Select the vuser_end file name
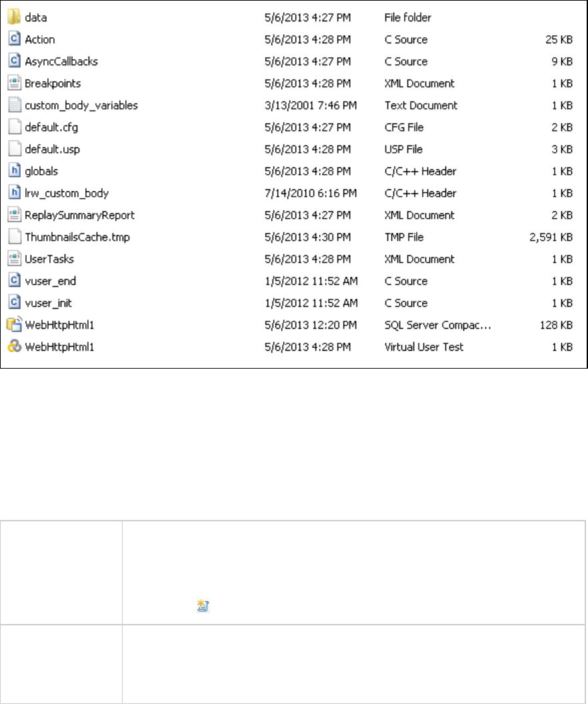Viewport: 588px width, 704px height. [46, 281]
